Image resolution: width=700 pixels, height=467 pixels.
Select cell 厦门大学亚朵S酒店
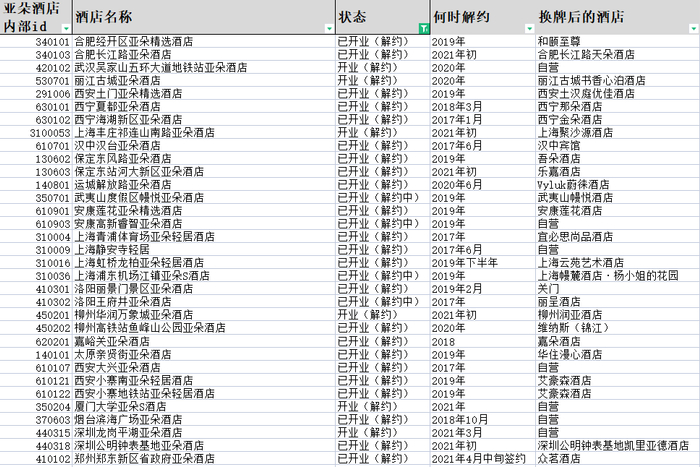point(204,406)
